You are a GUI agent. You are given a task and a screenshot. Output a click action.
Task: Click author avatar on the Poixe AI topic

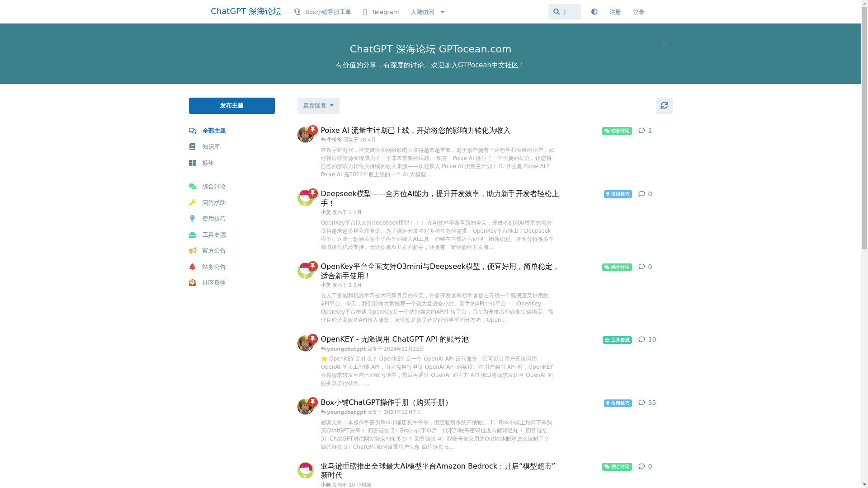pos(305,135)
